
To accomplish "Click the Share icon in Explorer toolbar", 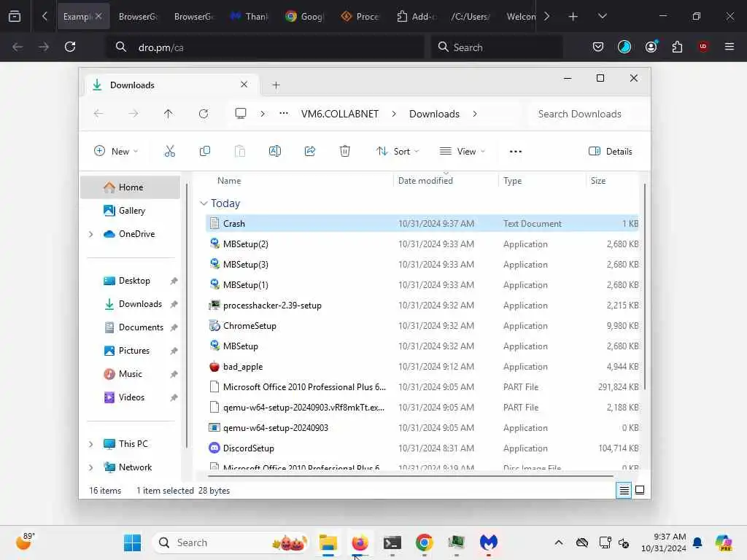I will [x=310, y=152].
